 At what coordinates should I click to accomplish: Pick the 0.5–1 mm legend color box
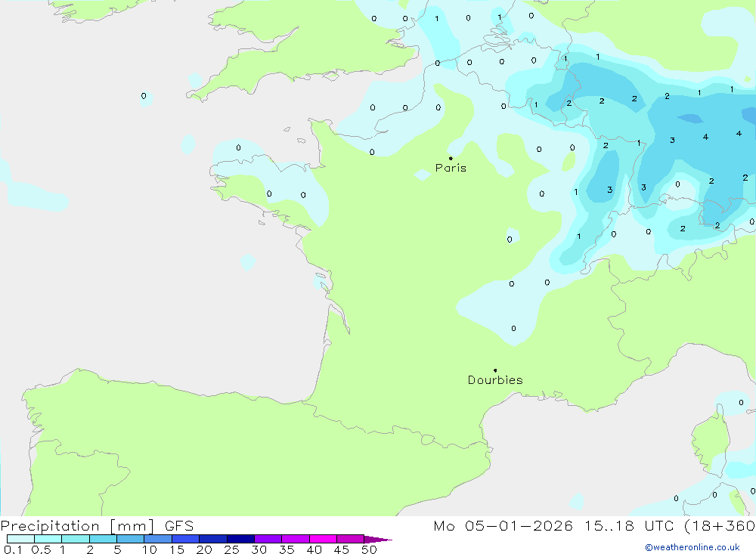[48, 539]
